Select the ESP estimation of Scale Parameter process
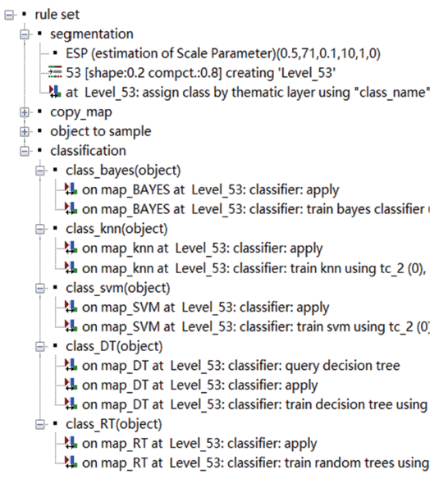The height and width of the screenshot is (479, 448). (x=223, y=53)
